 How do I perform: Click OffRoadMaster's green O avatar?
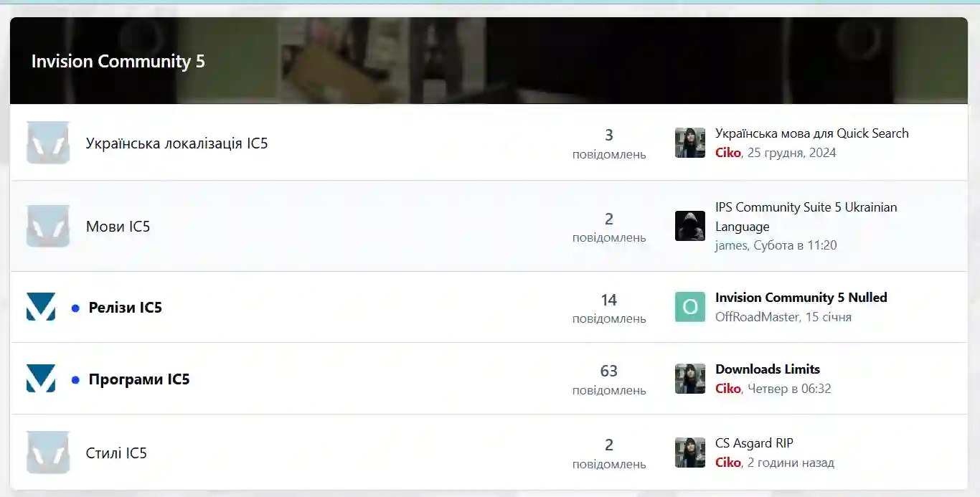[x=690, y=307]
